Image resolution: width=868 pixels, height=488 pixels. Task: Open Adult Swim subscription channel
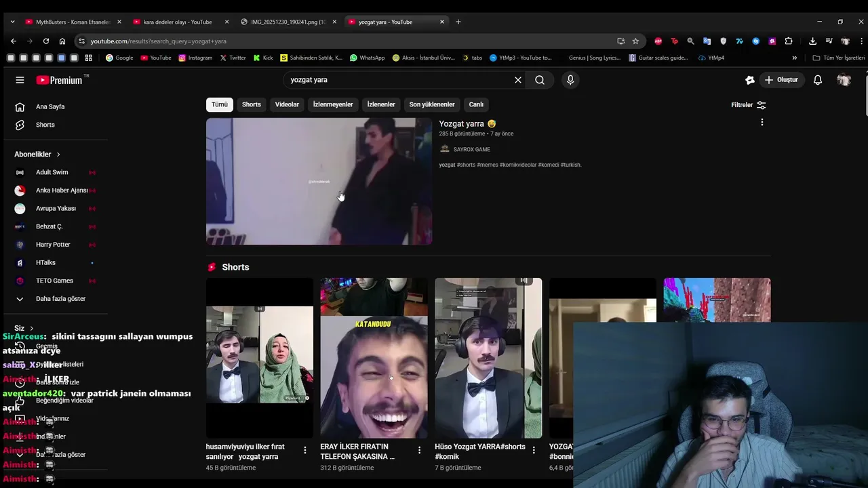tap(53, 172)
